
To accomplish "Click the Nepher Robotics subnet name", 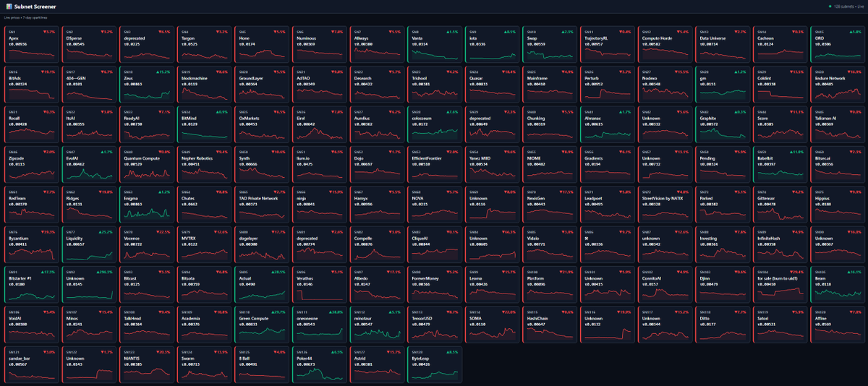I will tap(197, 158).
